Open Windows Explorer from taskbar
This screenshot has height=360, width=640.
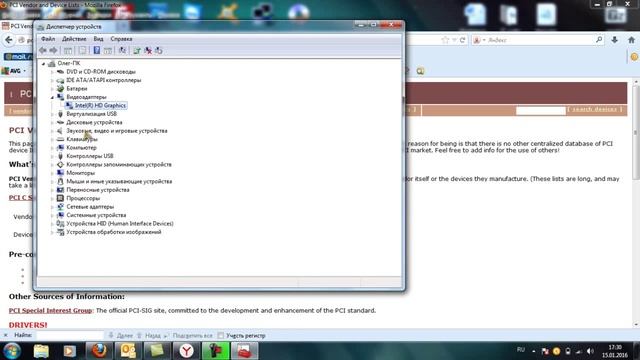(x=41, y=351)
